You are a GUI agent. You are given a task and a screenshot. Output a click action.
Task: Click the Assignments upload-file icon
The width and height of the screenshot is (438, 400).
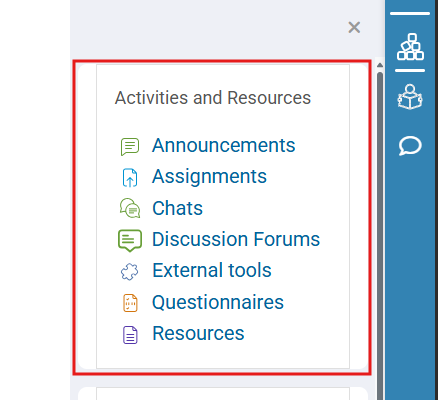130,177
